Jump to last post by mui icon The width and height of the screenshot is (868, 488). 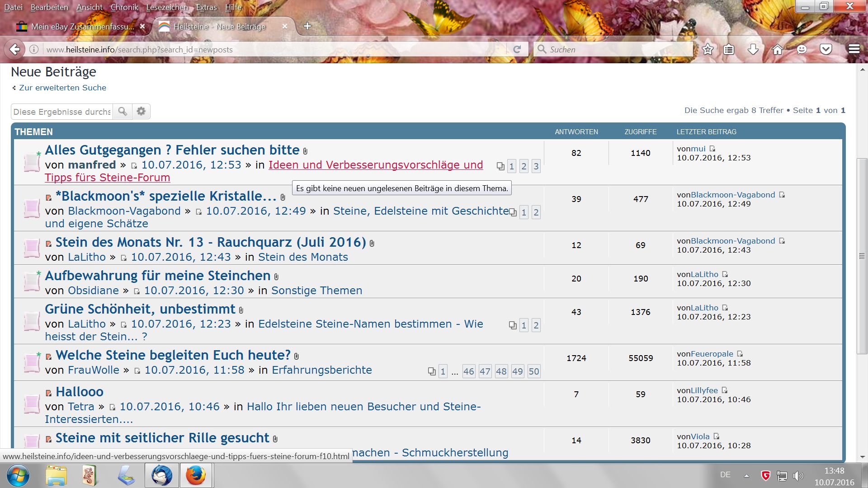(x=712, y=149)
